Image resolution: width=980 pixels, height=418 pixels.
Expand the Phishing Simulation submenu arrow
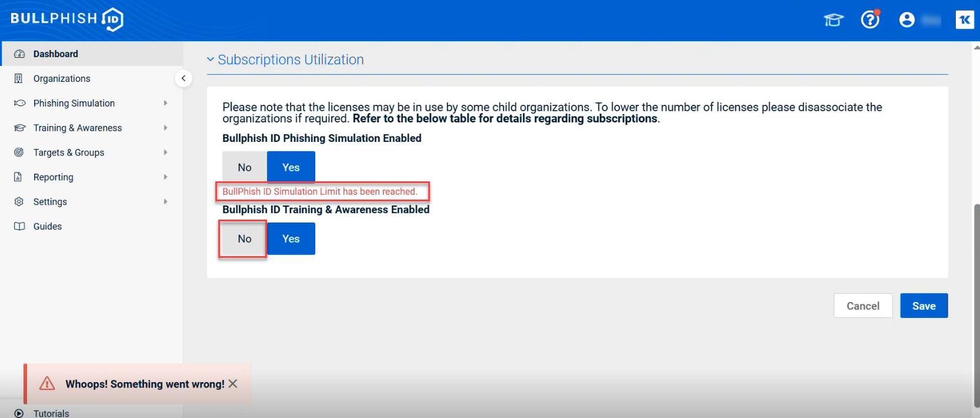click(x=165, y=103)
